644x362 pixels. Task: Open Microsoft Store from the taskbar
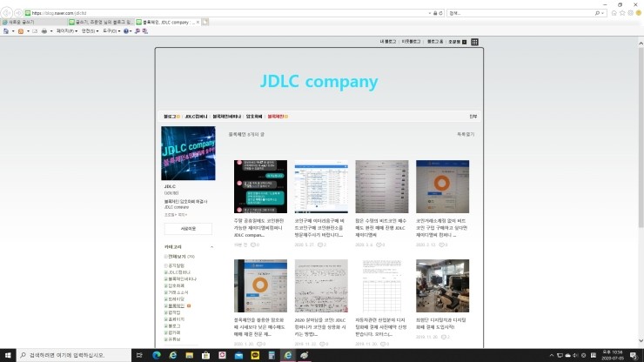click(205, 355)
